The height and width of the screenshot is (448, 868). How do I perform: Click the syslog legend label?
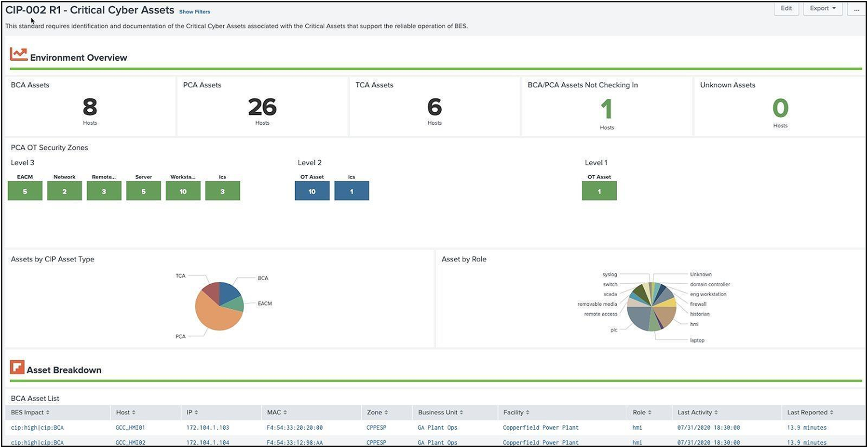coord(610,274)
